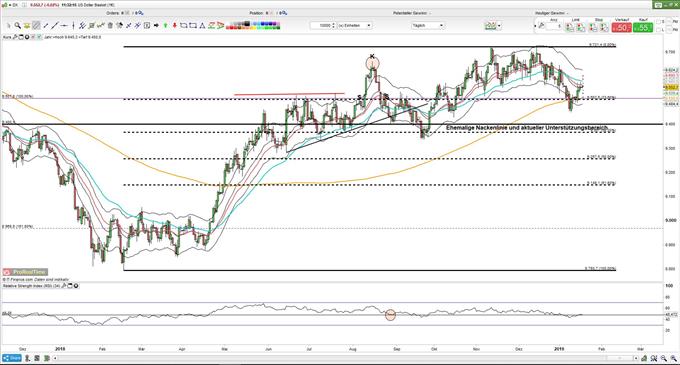The height and width of the screenshot is (365, 680).
Task: Select the vertical line drawing tool
Action: [x=73, y=26]
